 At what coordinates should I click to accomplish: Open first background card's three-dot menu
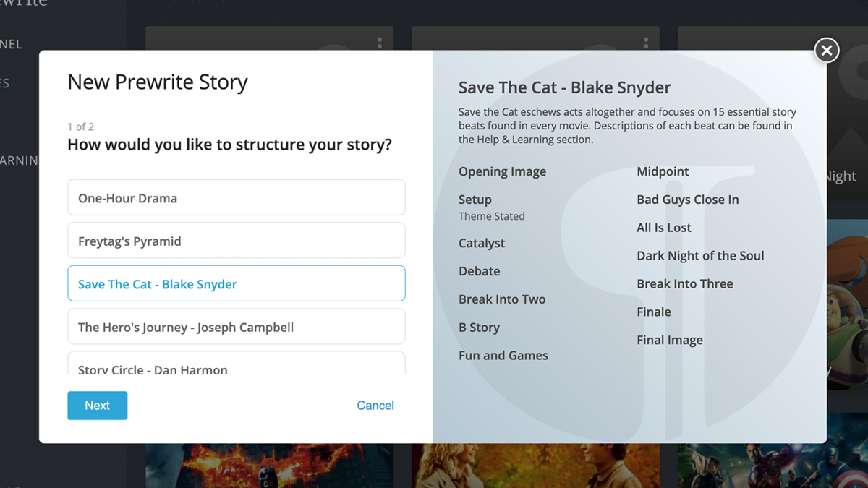[380, 43]
